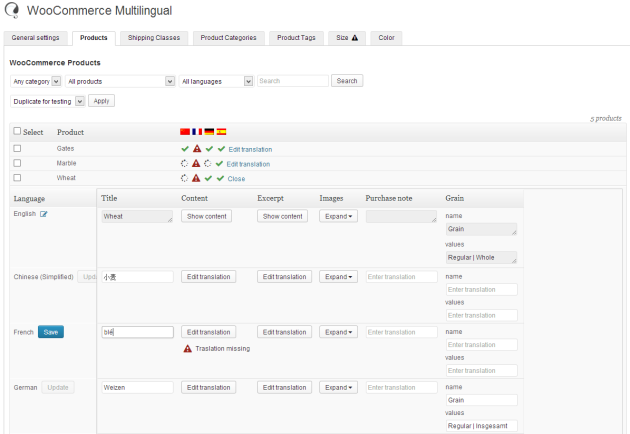Click the Chinese title field
This screenshot has width=630, height=434.
137,277
